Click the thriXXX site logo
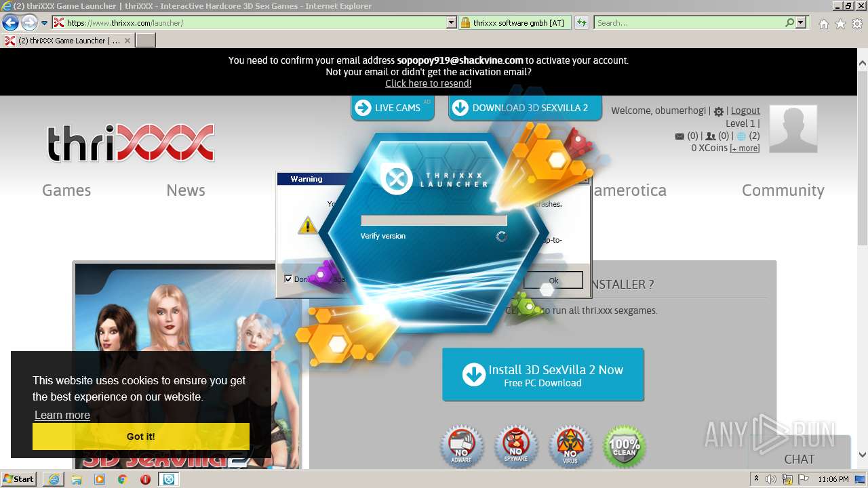The height and width of the screenshot is (488, 868). [131, 142]
